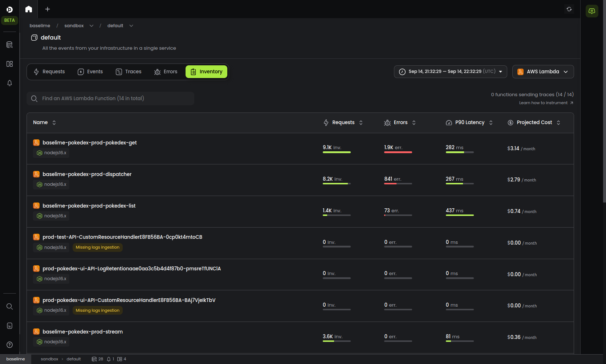Screen dimensions: 606x364
Task: Open the time range picker dropdown
Action: point(451,71)
